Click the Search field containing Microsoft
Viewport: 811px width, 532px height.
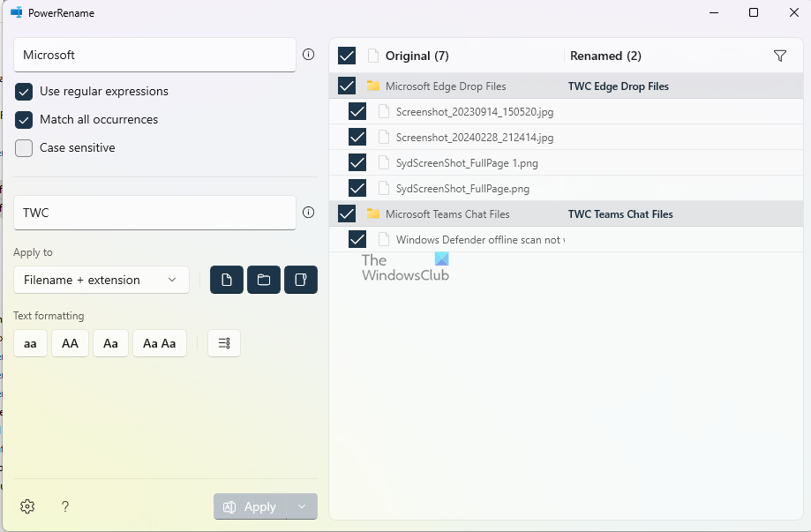(x=154, y=55)
